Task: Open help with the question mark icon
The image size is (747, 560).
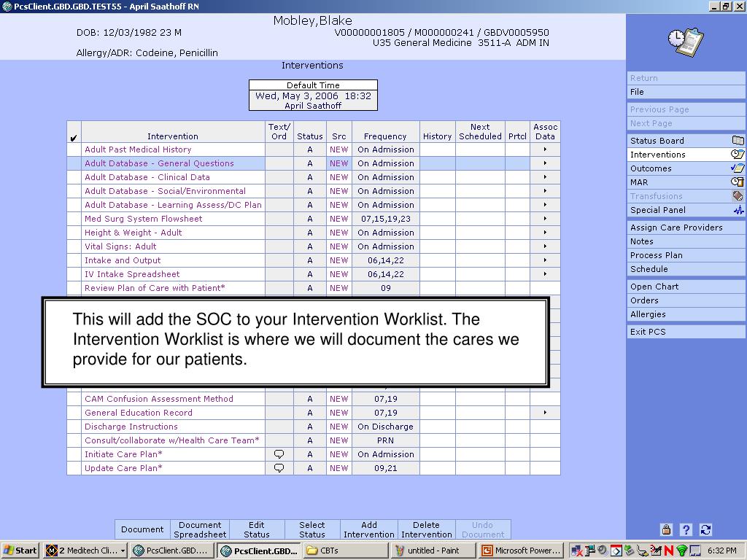Action: pyautogui.click(x=686, y=529)
